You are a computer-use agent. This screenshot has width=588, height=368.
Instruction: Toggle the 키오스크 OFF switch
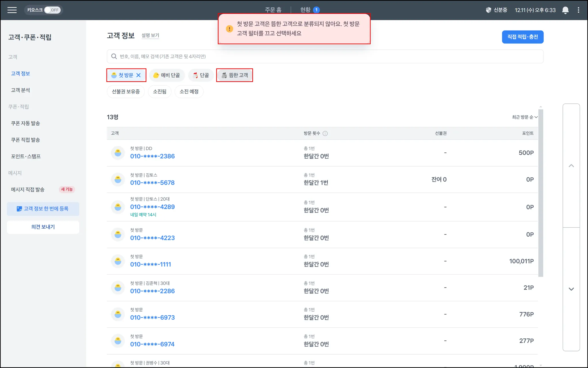(x=52, y=10)
